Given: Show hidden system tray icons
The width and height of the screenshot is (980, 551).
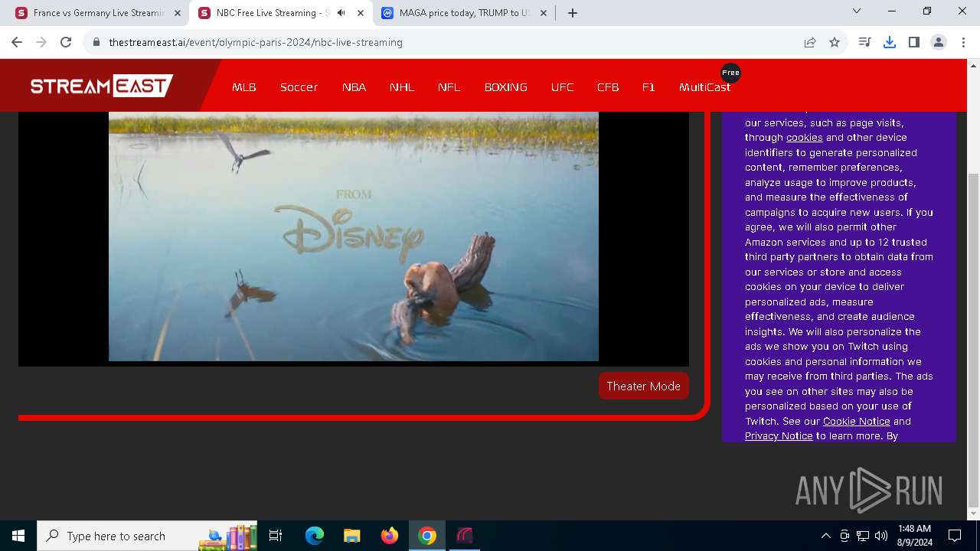Looking at the screenshot, I should pos(825,536).
